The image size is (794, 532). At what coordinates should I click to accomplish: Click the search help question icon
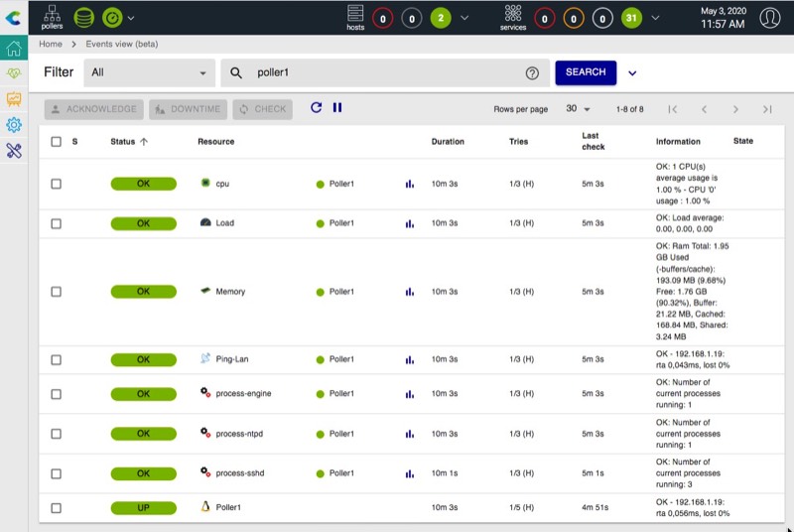tap(532, 72)
